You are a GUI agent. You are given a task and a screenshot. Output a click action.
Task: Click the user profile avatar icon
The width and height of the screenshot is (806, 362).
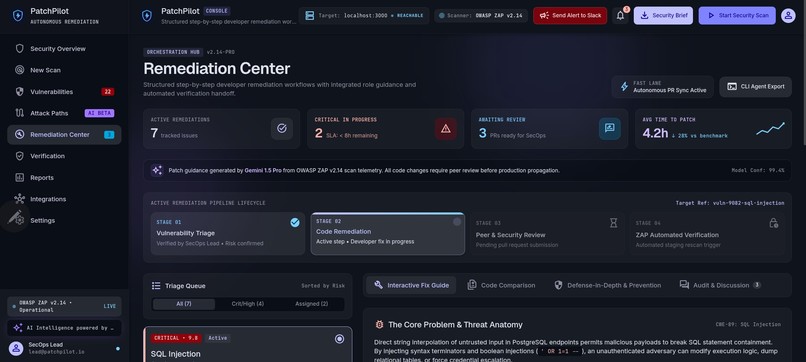(788, 15)
